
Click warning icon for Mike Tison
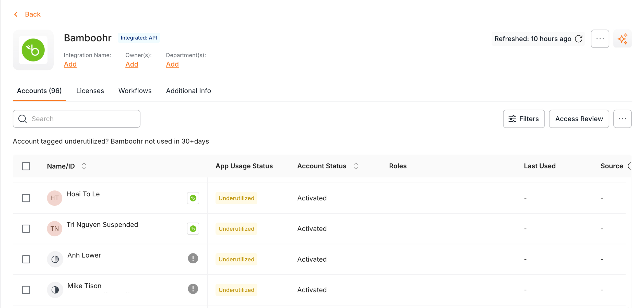pos(193,289)
